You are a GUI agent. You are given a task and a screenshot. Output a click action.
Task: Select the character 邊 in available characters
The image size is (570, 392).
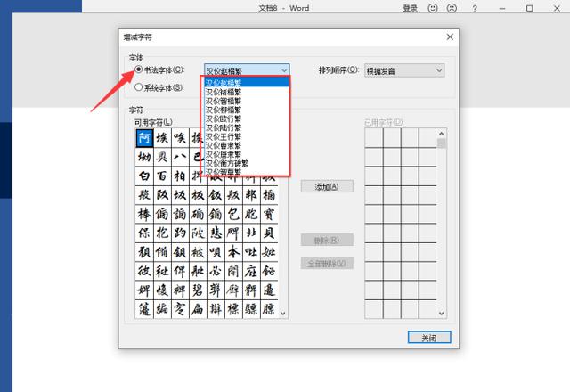pos(269,290)
